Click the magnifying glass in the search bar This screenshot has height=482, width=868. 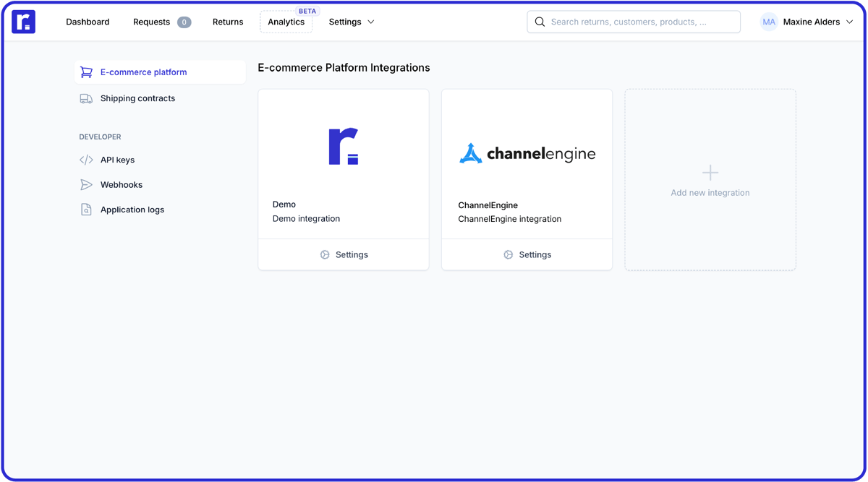coord(540,22)
